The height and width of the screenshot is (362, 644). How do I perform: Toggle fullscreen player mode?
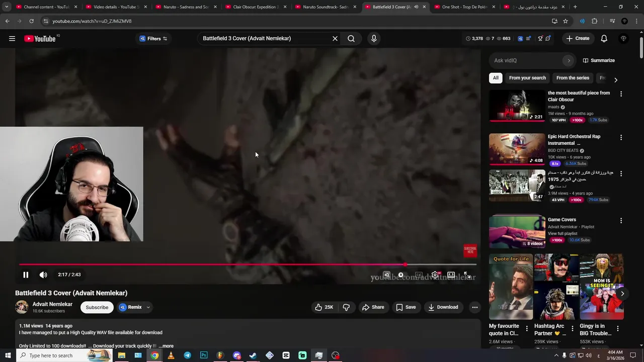(467, 275)
